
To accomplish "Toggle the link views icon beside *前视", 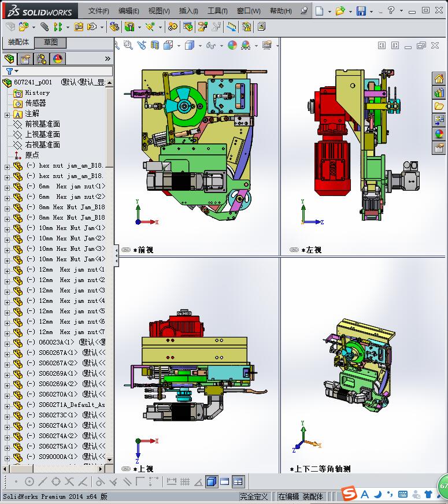I will tap(126, 250).
